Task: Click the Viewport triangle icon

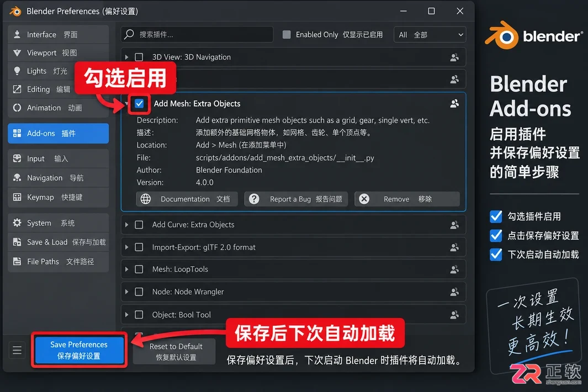Action: coord(17,53)
